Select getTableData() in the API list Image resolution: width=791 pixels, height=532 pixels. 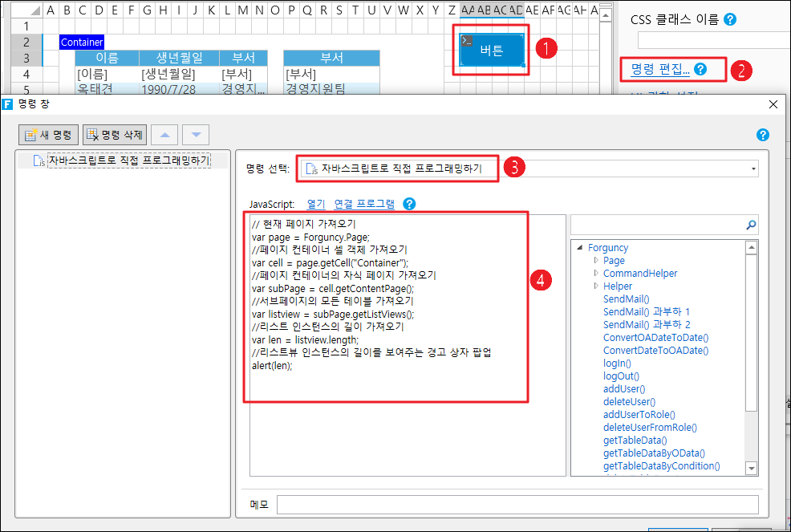pos(635,441)
